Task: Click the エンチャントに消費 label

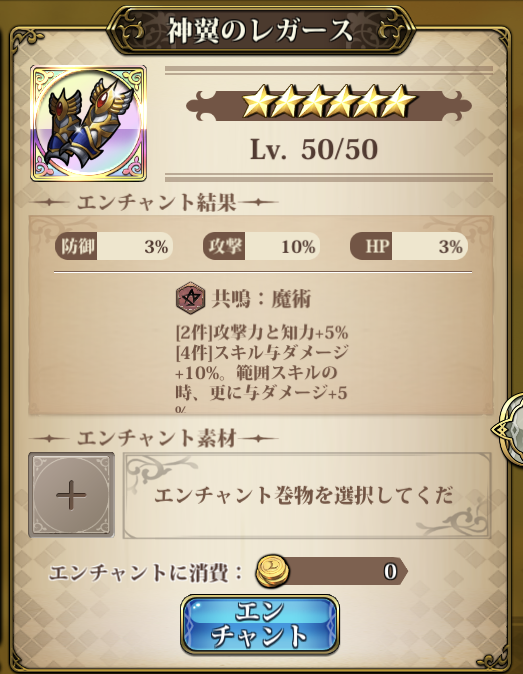Action: tap(146, 573)
